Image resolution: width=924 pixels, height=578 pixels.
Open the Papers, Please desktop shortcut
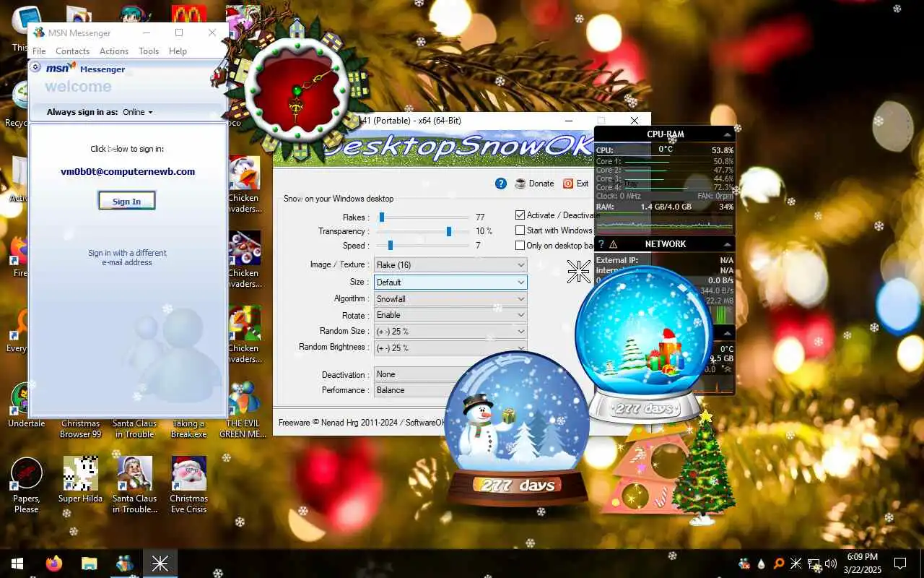pos(26,485)
